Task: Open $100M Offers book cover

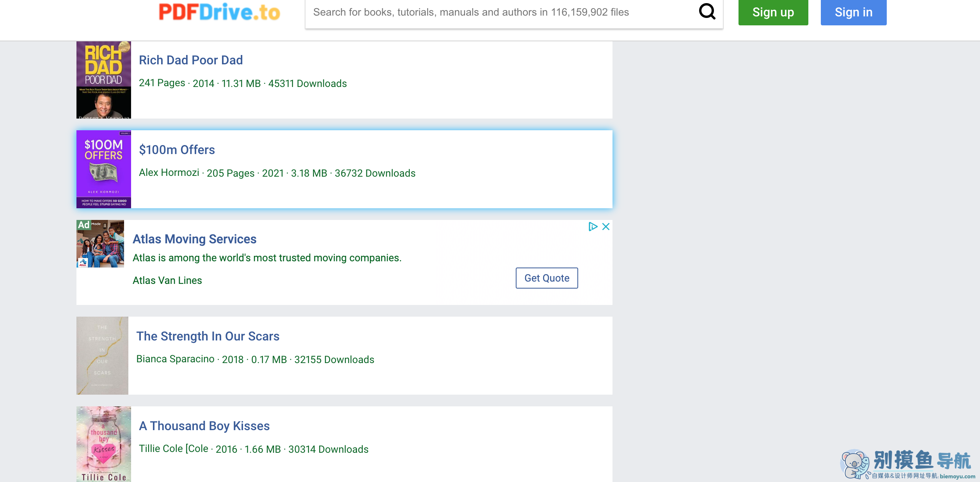Action: pos(104,169)
